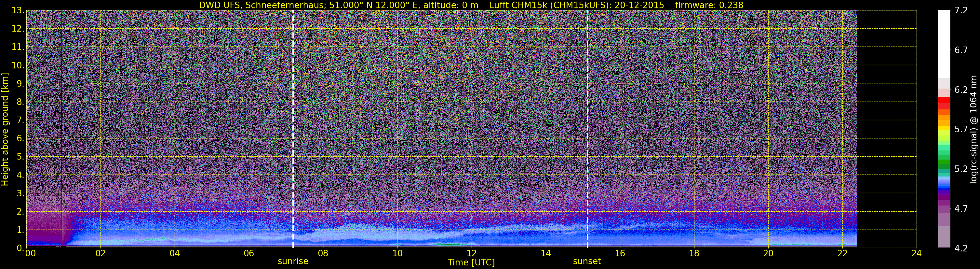The width and height of the screenshot is (980, 269).
Task: Click the colorbar value '7.2'
Action: [961, 11]
